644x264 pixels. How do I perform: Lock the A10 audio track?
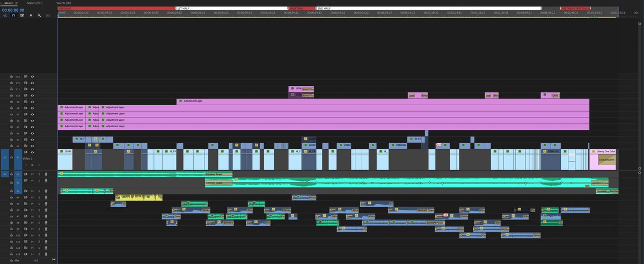point(11,235)
